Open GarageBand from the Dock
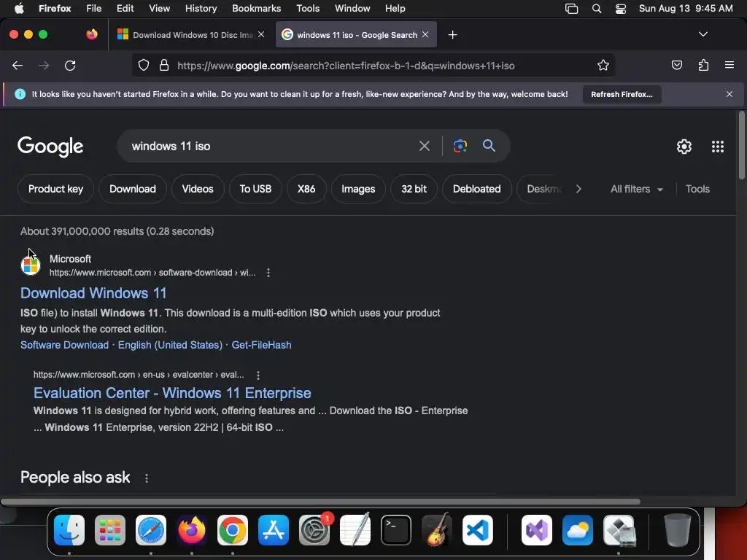The image size is (747, 560). pos(437,529)
